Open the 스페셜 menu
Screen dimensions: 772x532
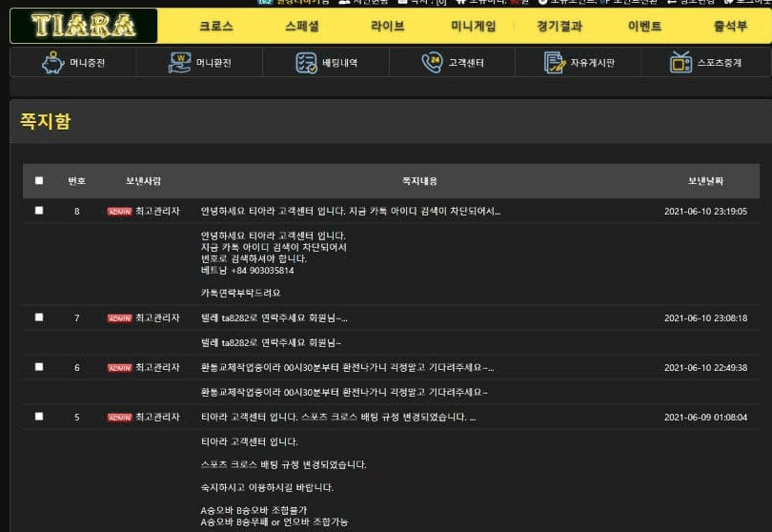click(x=302, y=26)
